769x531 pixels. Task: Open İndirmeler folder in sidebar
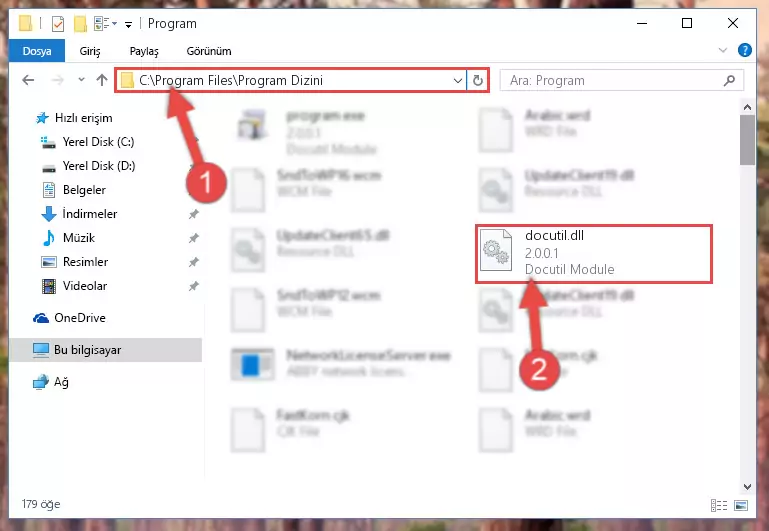pos(90,214)
